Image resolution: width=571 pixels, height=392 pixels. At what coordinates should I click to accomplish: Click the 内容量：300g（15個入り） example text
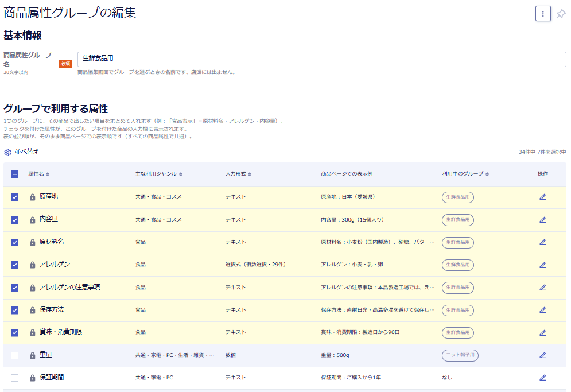pos(352,220)
